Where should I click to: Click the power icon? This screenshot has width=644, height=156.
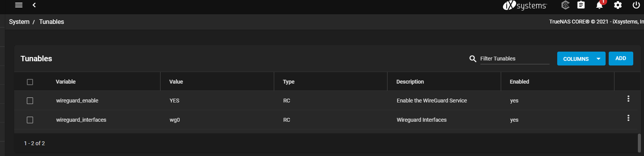636,5
